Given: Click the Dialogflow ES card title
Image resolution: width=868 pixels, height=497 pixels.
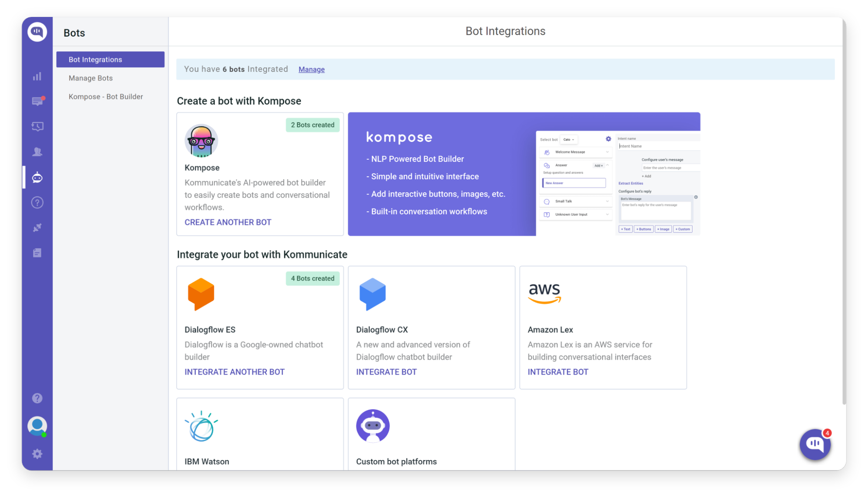Looking at the screenshot, I should coord(210,330).
